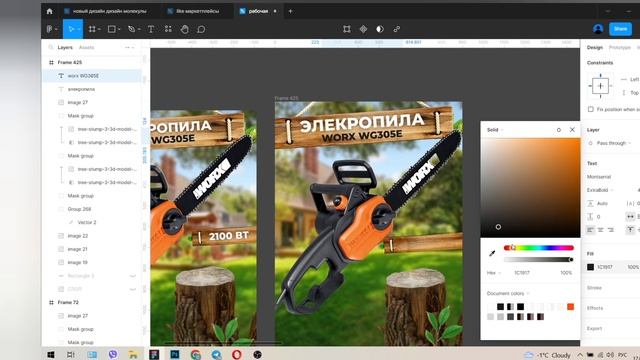Search layers with magnifier icon

[x=51, y=47]
